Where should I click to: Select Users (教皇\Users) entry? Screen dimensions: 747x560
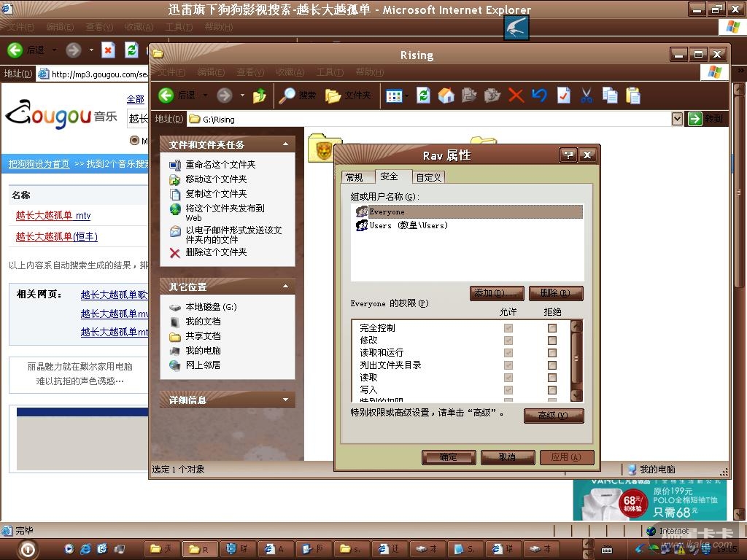pyautogui.click(x=402, y=225)
